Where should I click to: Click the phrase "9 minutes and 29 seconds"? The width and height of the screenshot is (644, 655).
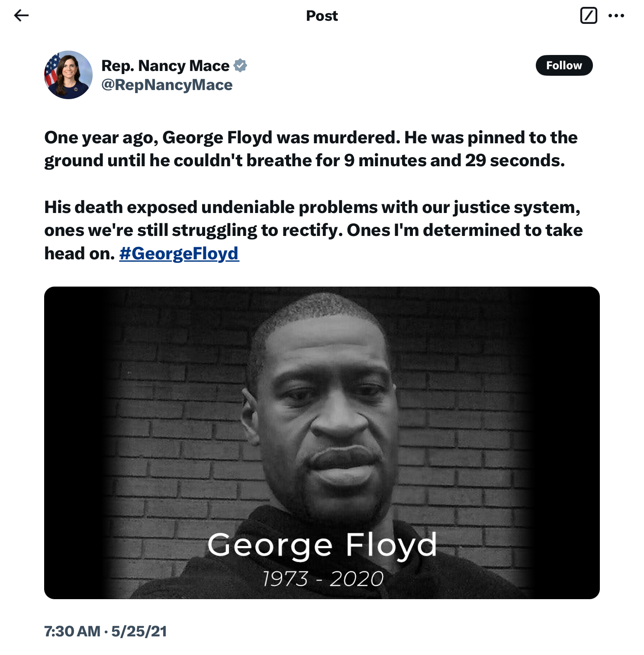tap(454, 161)
